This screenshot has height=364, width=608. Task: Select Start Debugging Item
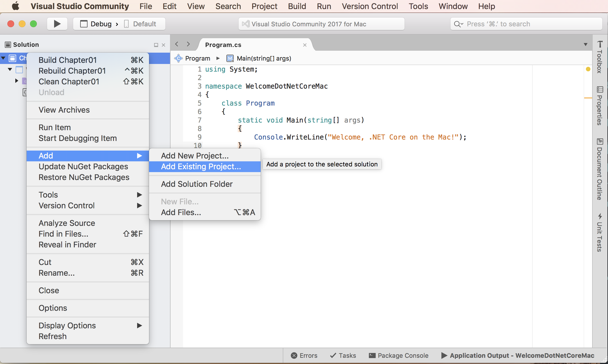(x=88, y=138)
